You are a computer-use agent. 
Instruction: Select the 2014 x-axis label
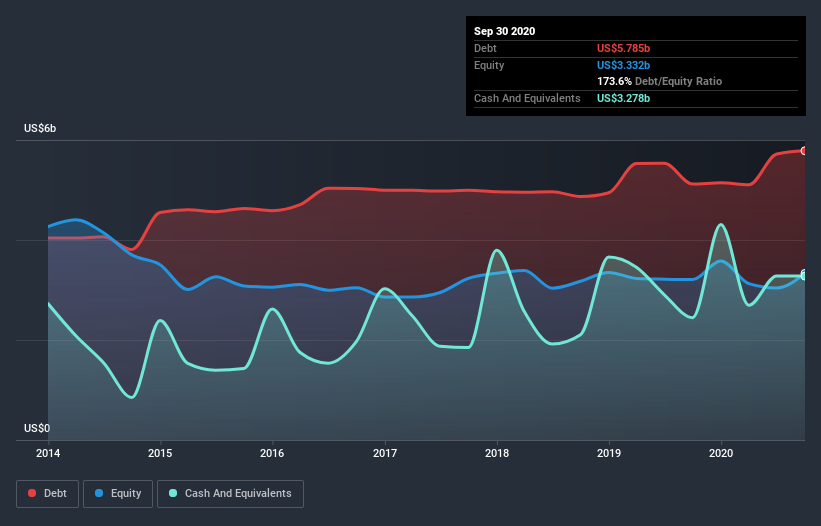coord(48,453)
